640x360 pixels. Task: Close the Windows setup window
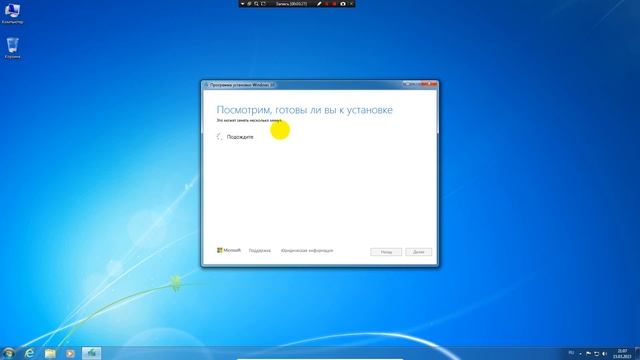click(429, 84)
